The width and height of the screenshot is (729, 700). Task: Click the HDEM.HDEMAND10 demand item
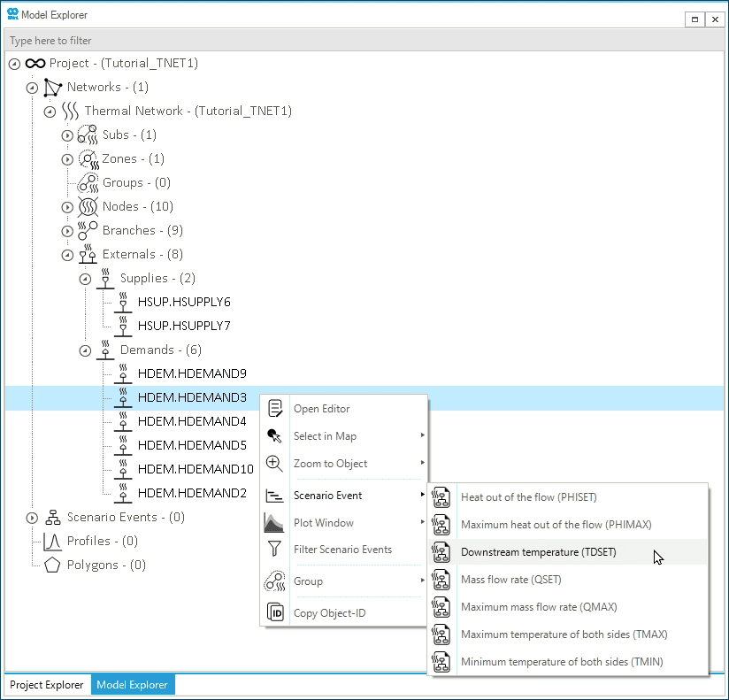(x=196, y=469)
